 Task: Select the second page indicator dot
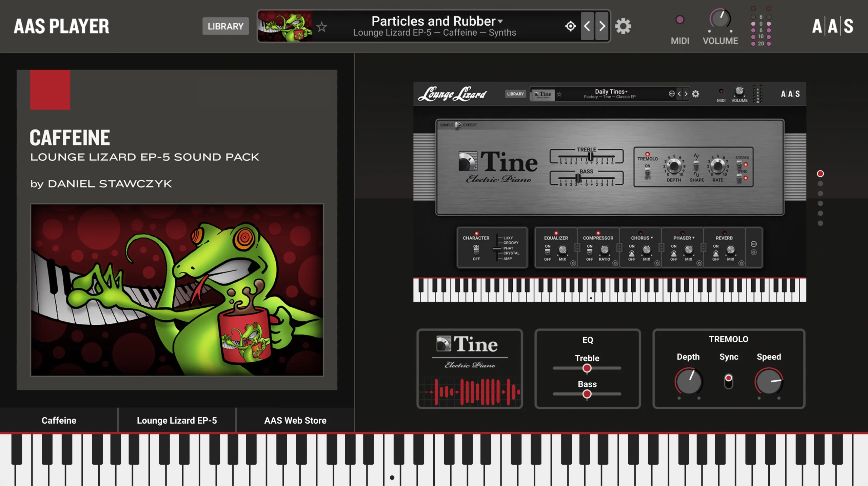(x=820, y=184)
